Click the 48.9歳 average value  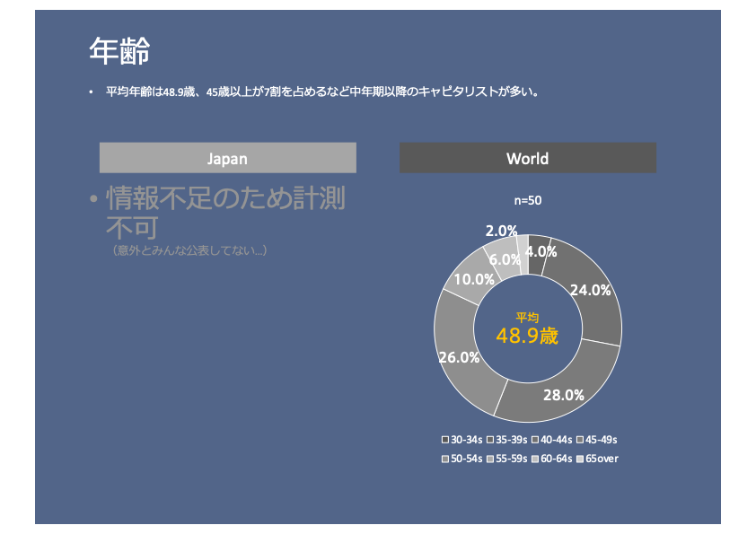tap(527, 336)
